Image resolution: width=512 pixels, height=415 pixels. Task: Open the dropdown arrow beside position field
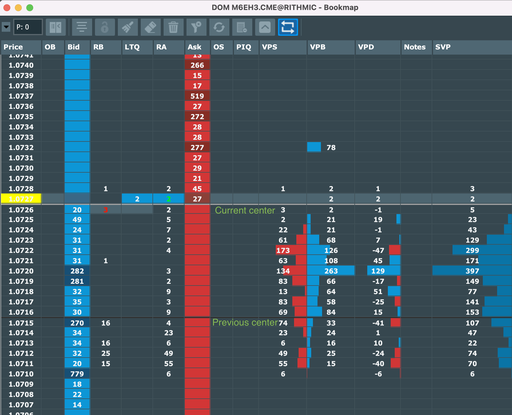tap(6, 27)
